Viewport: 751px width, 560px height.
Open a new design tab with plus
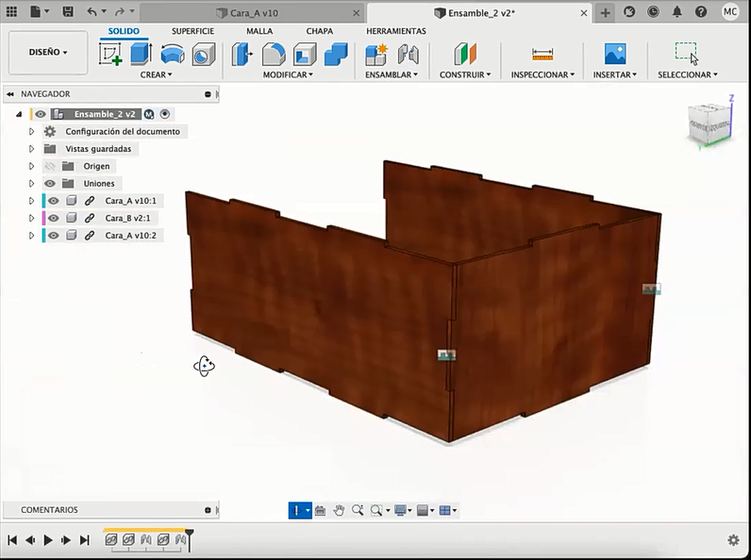pos(606,13)
